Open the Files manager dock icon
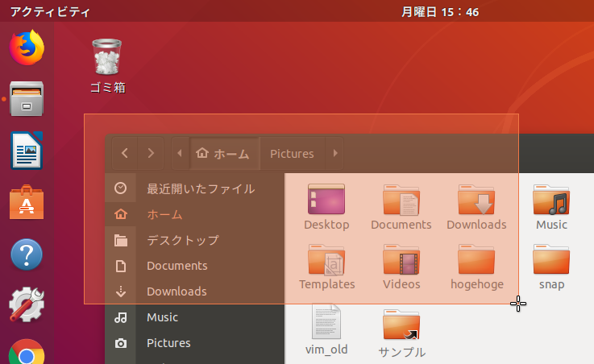Viewport: 594px width, 364px height. tap(27, 99)
